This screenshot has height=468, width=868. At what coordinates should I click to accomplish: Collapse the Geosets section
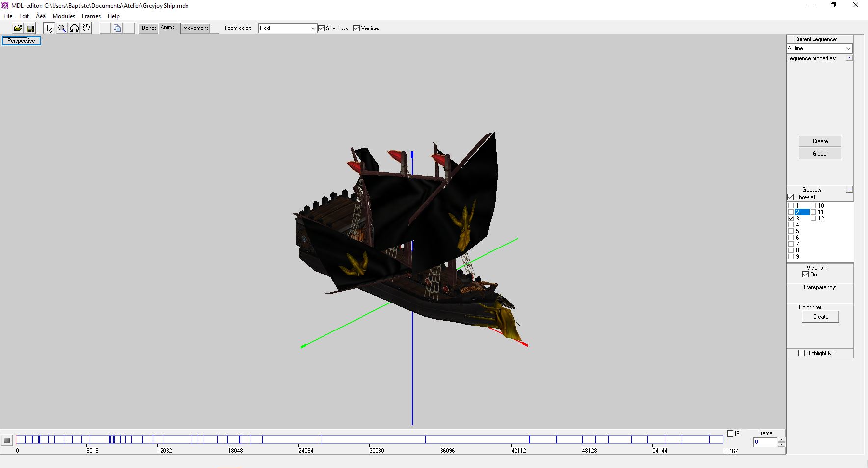[x=849, y=189]
